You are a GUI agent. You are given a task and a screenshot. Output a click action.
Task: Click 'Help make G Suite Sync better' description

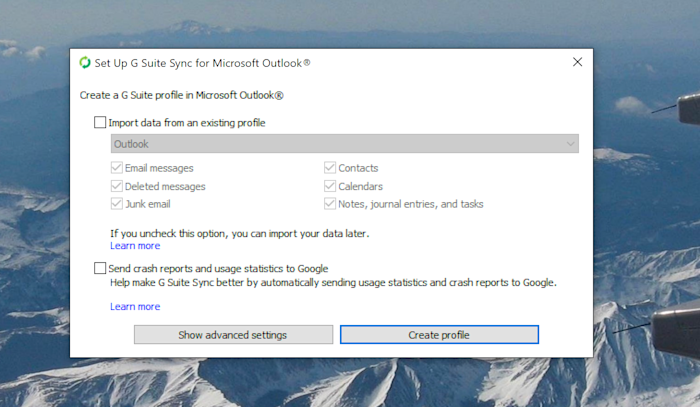click(x=333, y=282)
